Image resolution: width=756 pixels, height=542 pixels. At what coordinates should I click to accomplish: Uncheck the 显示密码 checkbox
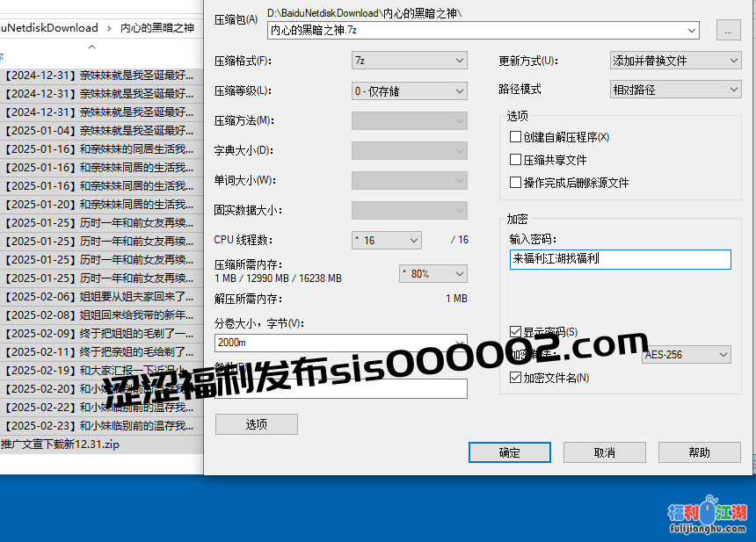[x=516, y=332]
